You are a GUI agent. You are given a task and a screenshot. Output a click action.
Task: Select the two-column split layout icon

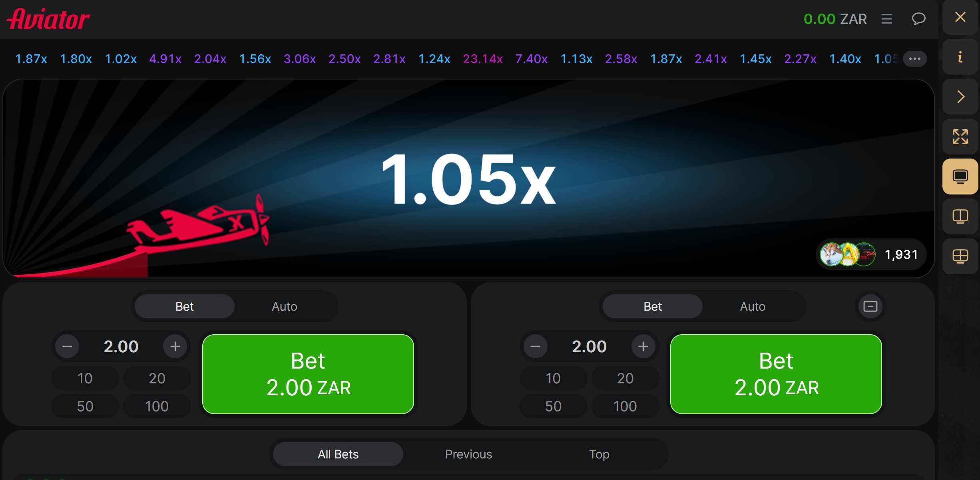tap(960, 216)
